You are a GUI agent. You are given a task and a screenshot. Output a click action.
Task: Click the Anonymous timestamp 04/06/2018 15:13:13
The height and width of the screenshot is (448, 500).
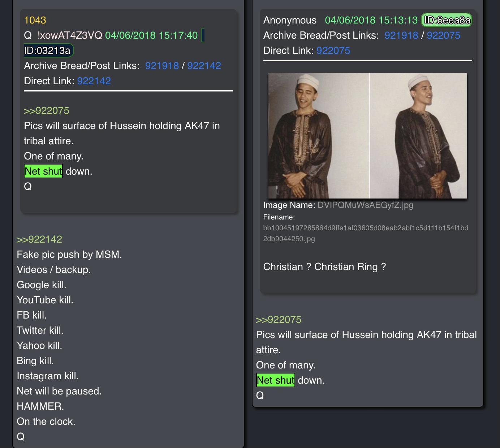pos(371,20)
